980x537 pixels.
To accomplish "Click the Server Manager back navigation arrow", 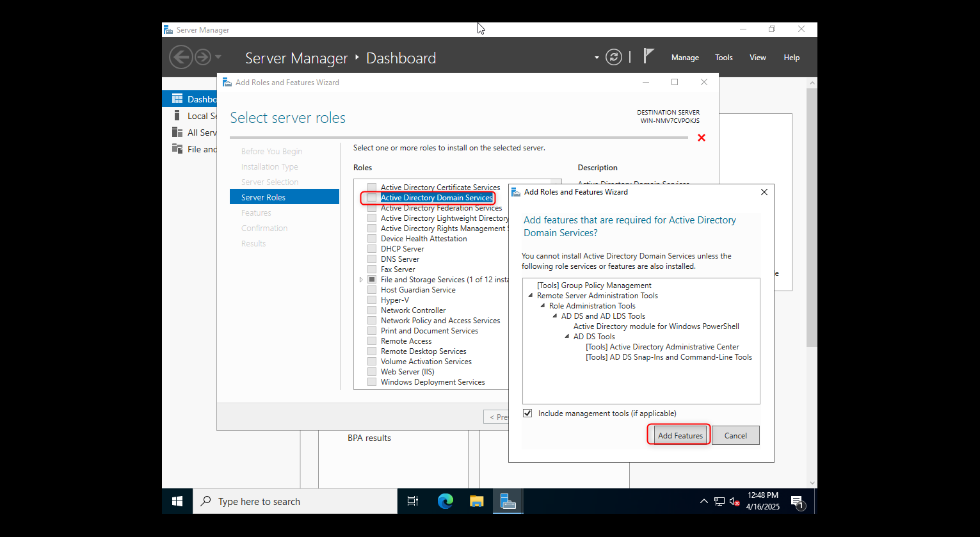I will pos(181,58).
